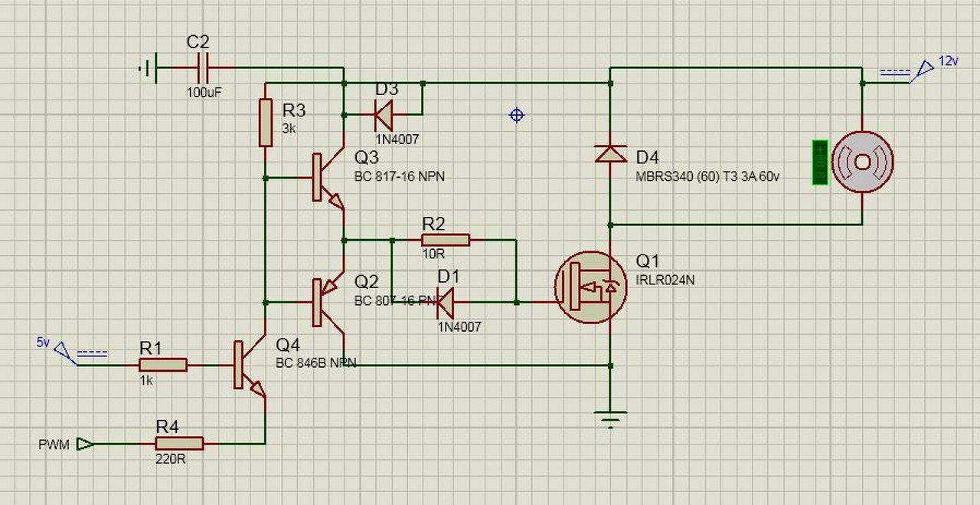
Task: Click the 12v terminal text label
Action: click(949, 61)
